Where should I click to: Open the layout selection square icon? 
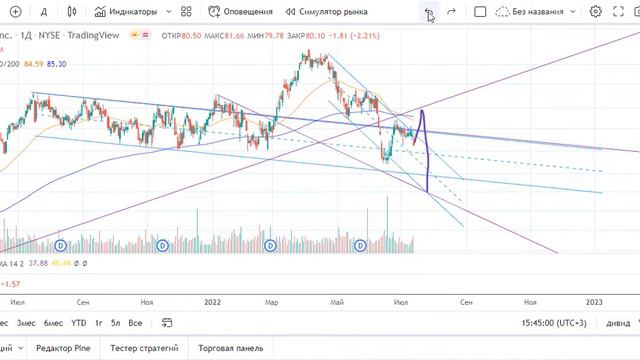pos(480,12)
